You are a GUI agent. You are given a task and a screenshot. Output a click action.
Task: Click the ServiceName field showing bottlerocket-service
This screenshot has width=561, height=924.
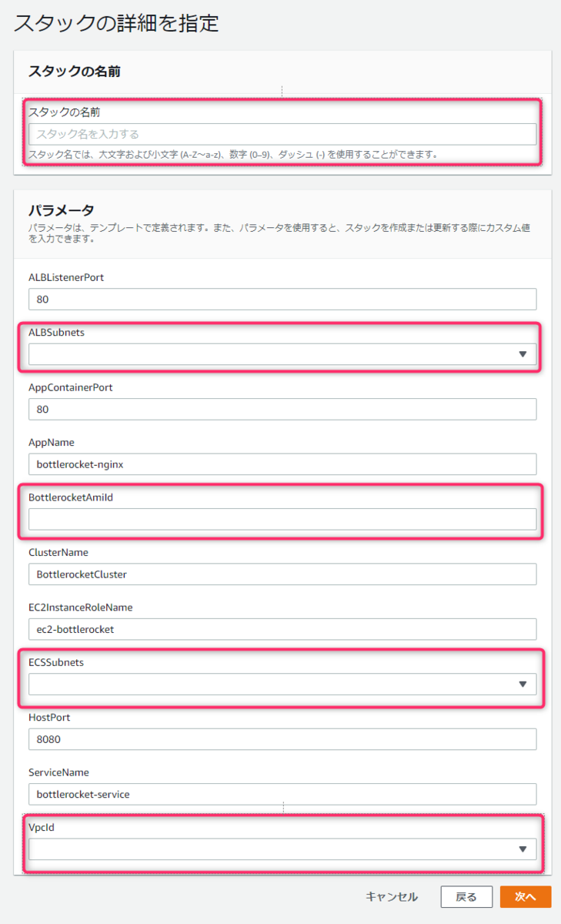[282, 794]
